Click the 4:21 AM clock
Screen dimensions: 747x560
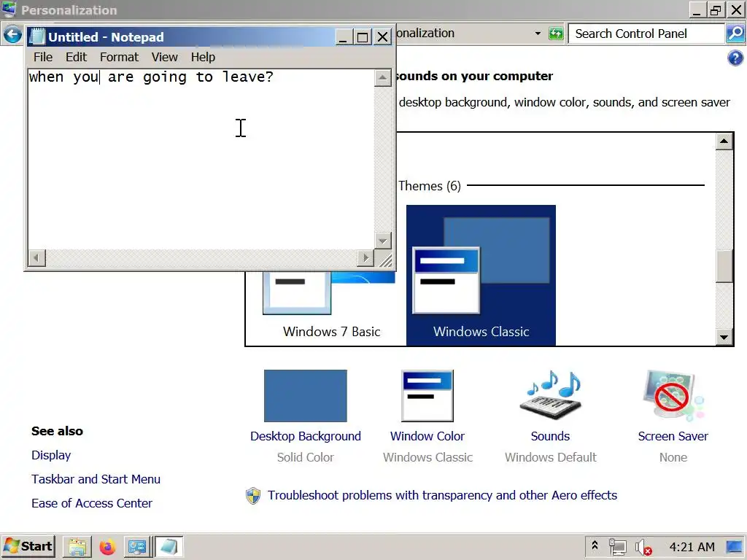tap(692, 547)
